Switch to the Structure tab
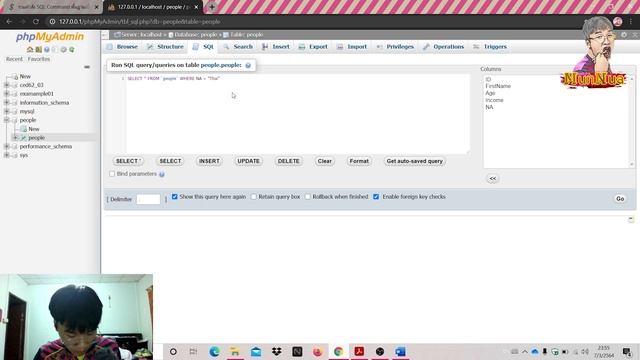640x360 pixels. 165,47
